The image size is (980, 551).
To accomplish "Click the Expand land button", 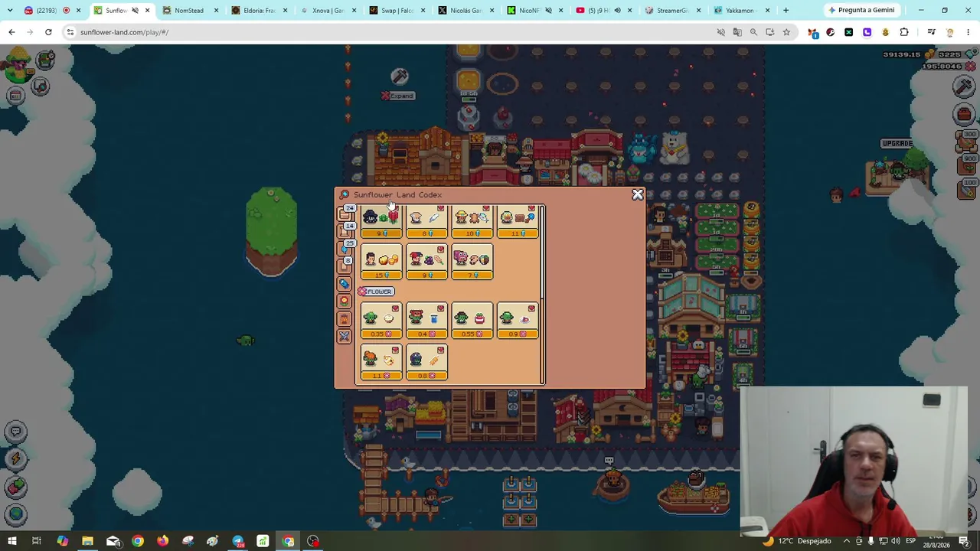I will (x=398, y=96).
